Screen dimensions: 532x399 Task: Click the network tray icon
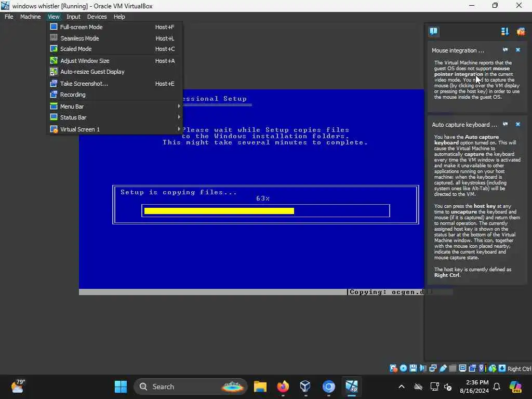[434, 387]
